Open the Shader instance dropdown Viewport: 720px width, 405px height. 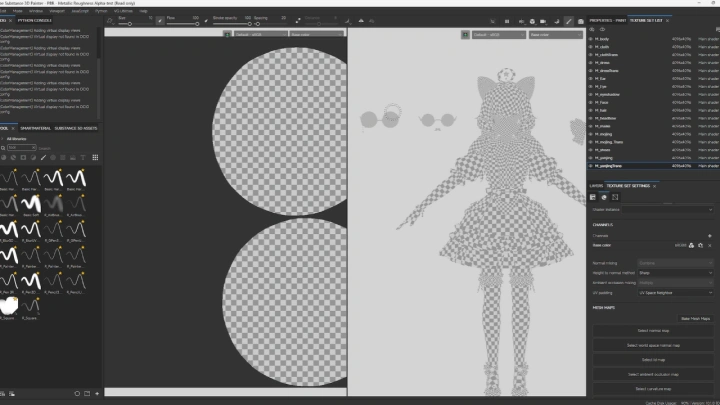(x=668, y=209)
